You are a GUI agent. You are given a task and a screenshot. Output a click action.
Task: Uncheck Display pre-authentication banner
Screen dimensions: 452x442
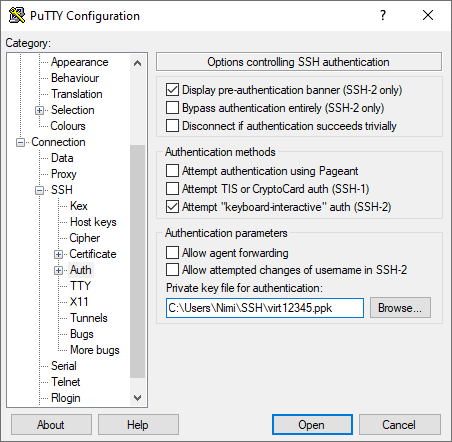pyautogui.click(x=172, y=90)
